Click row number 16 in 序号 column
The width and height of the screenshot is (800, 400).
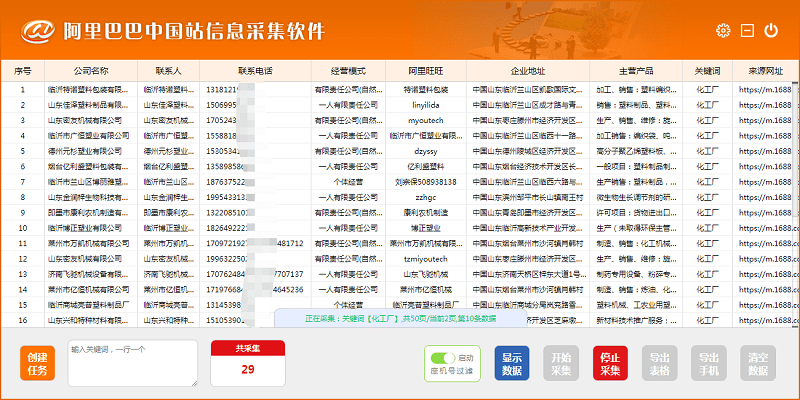(22, 320)
